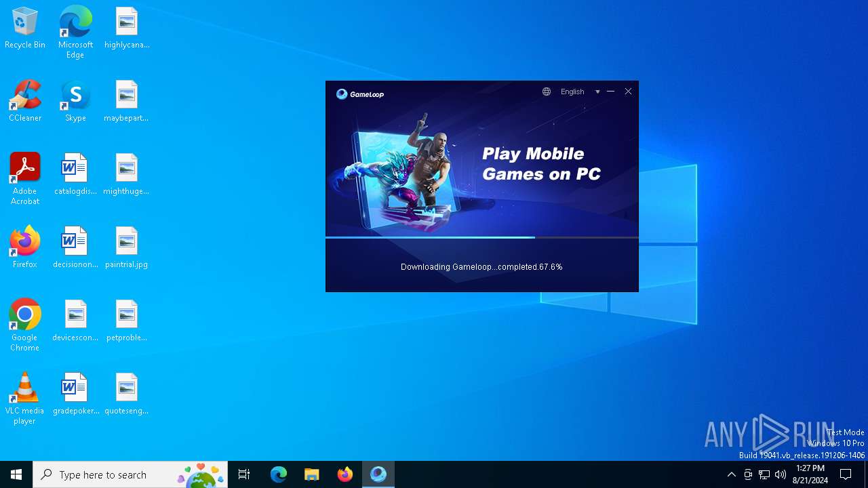868x488 pixels.
Task: Select the quoteseng image file
Action: click(x=127, y=394)
